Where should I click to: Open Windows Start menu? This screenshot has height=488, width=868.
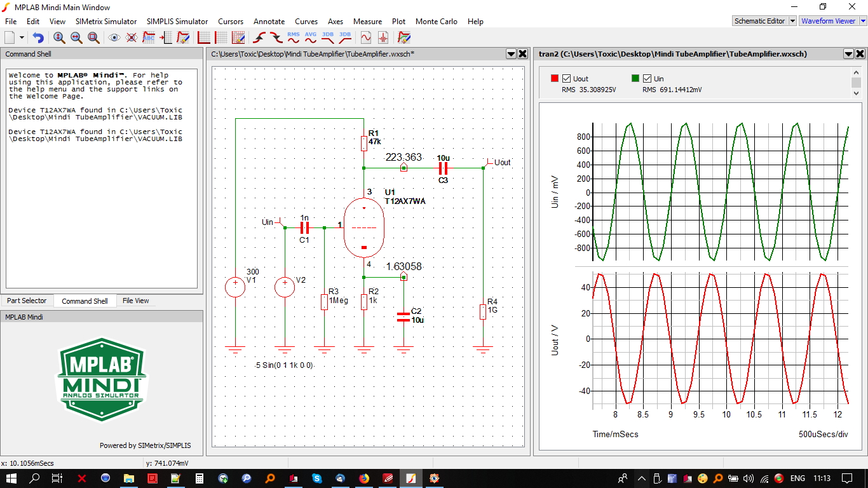(x=11, y=478)
